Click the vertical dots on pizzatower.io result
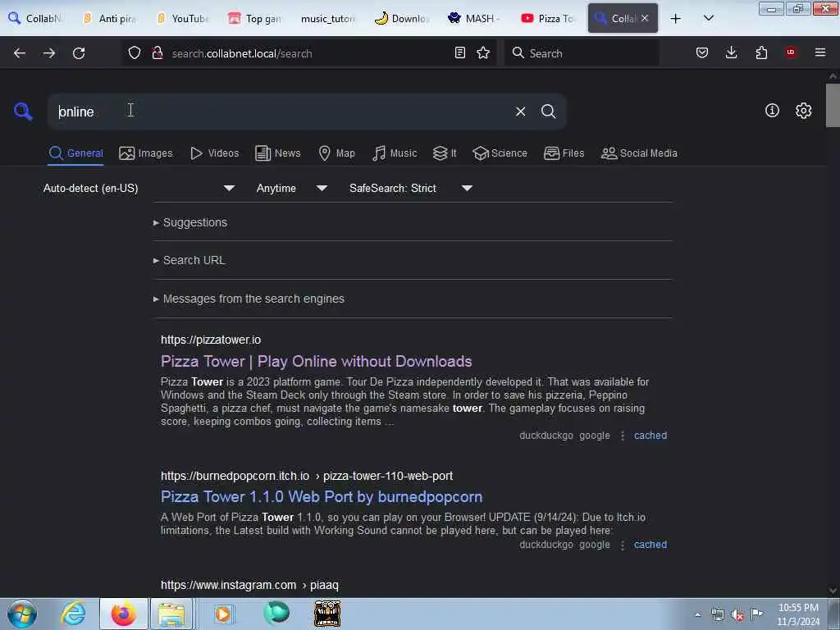 [623, 436]
